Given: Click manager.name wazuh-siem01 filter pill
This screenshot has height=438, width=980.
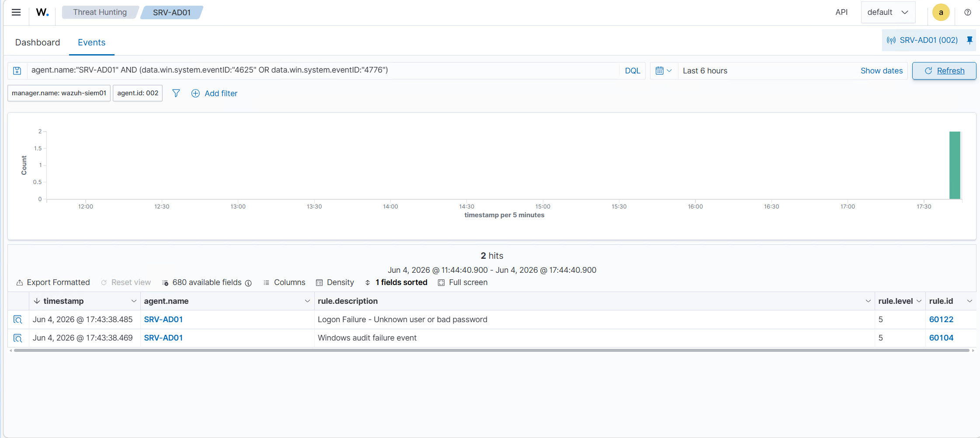Looking at the screenshot, I should pyautogui.click(x=59, y=93).
